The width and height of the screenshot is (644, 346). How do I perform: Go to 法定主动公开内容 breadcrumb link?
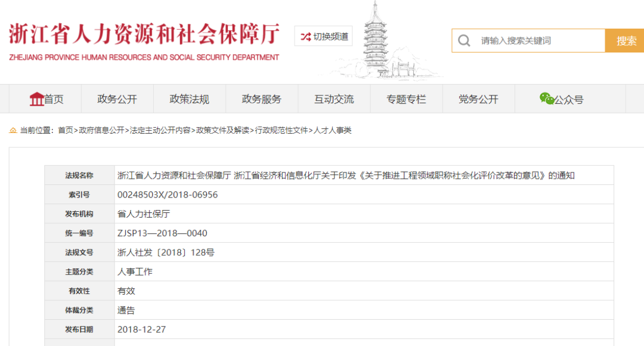(160, 130)
